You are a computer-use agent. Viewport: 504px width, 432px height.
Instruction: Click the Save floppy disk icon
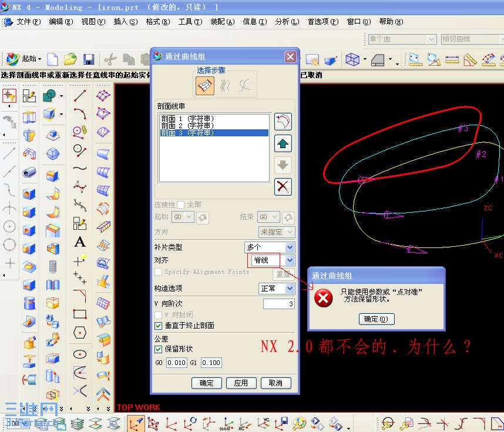(x=88, y=59)
